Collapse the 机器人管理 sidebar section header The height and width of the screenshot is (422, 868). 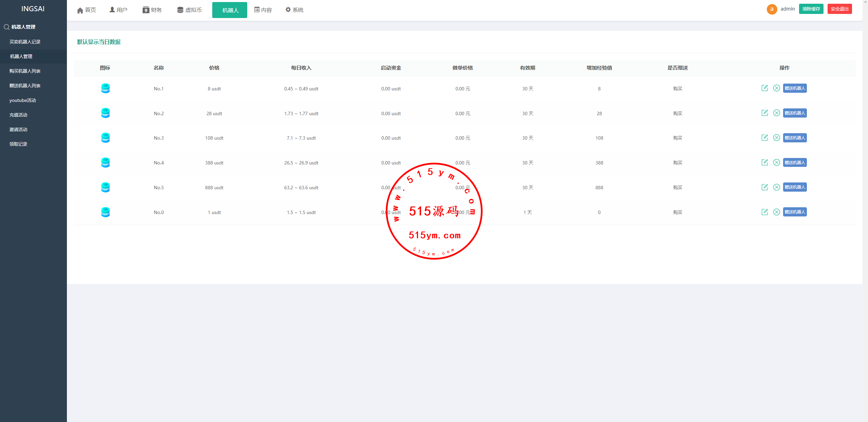click(x=23, y=27)
